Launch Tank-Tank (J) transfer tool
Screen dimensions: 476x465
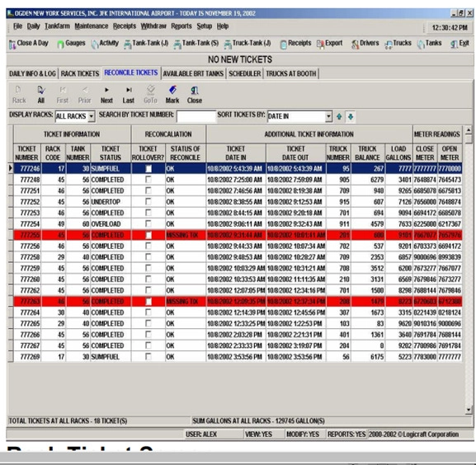pos(146,44)
